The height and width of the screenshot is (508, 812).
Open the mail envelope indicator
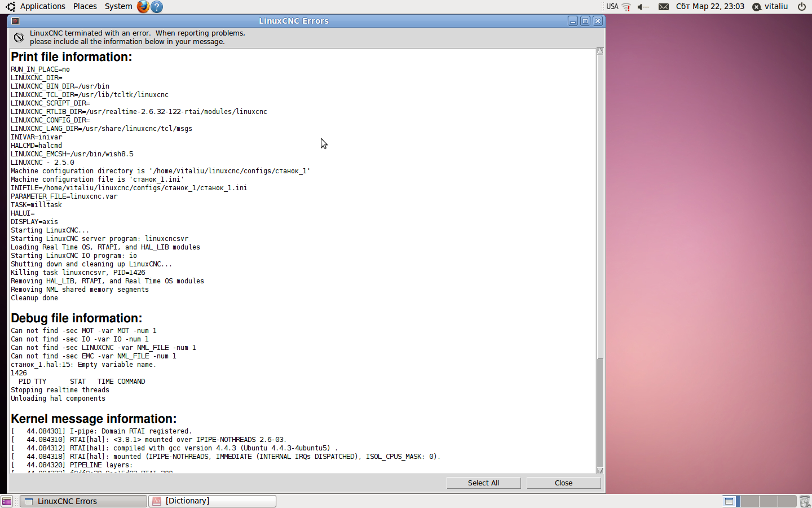(664, 7)
